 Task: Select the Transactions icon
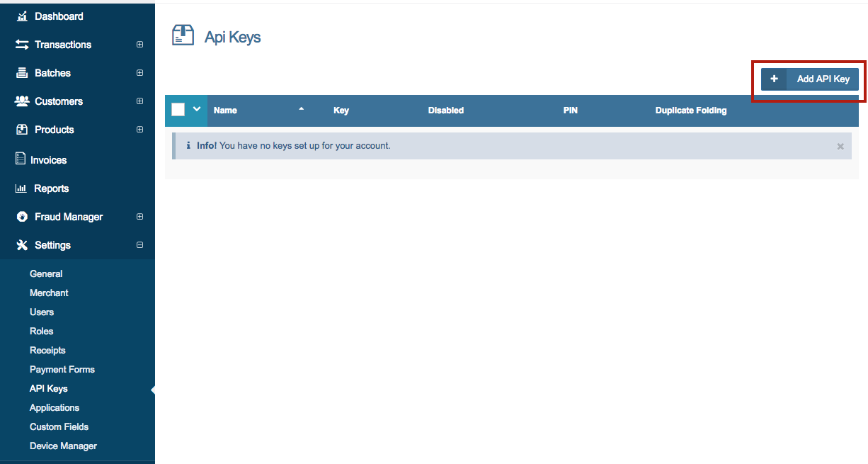point(21,44)
